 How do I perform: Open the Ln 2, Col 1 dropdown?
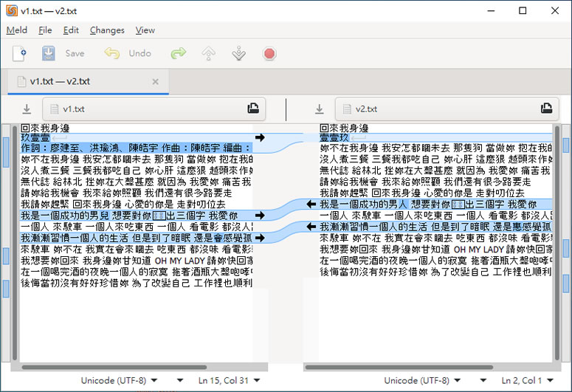point(528,381)
